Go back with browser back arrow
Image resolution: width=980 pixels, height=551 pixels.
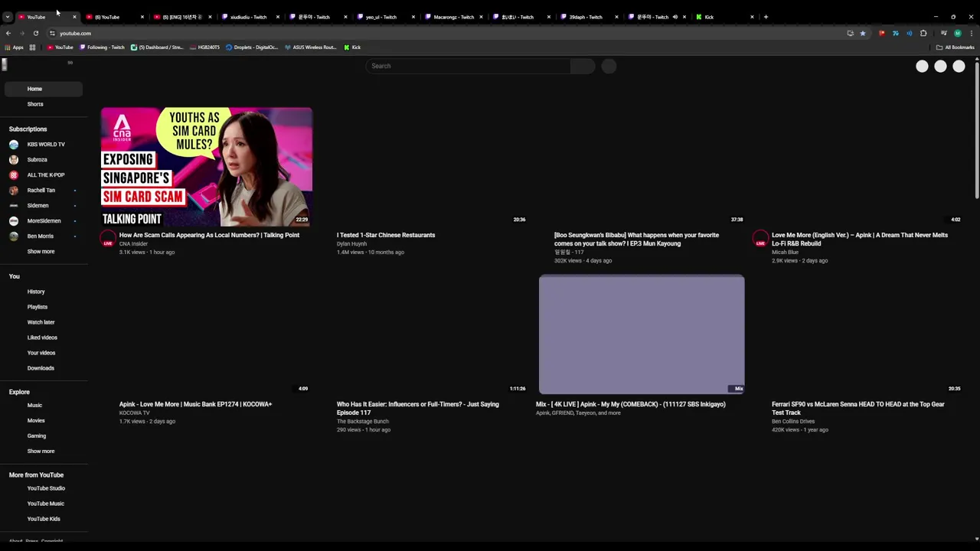pyautogui.click(x=8, y=33)
